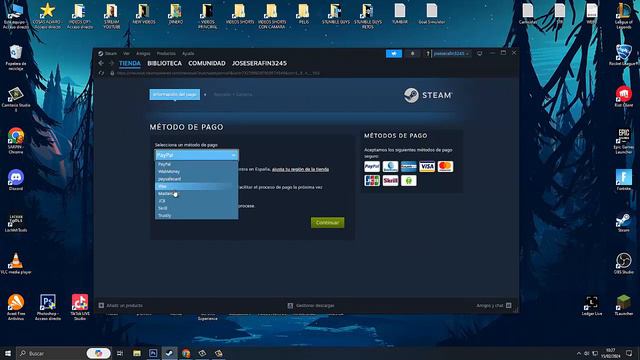Click the JCB card logo

pos(372,180)
